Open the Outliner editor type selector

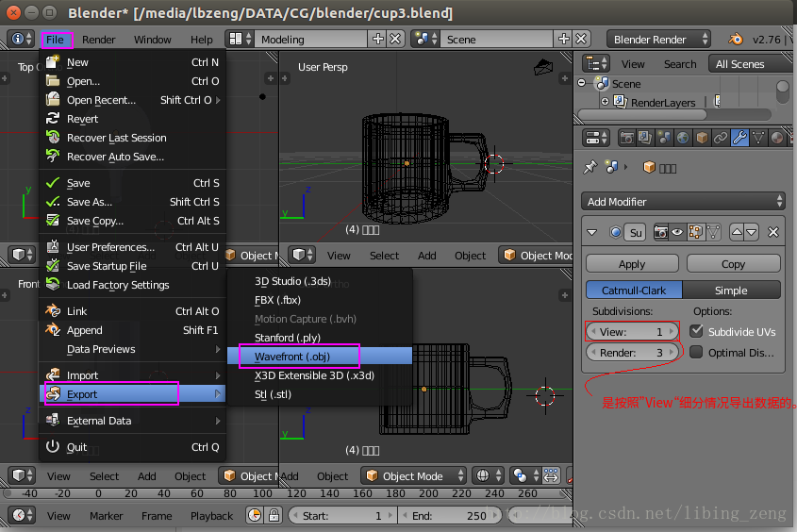pos(596,64)
